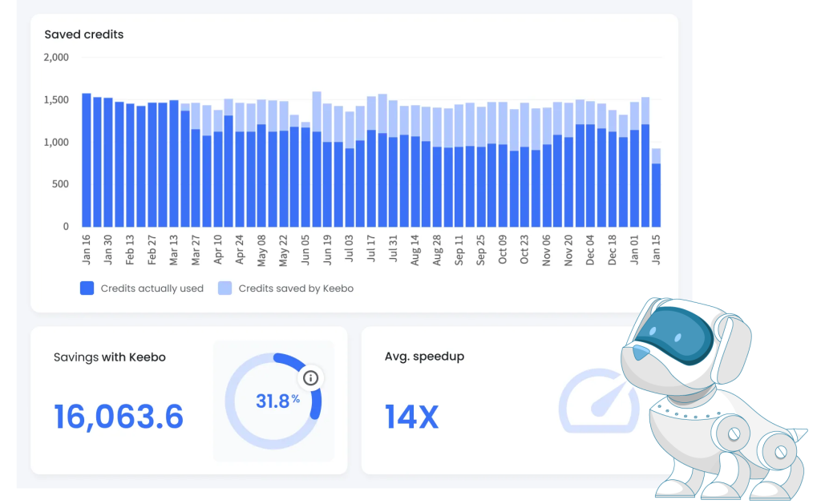The height and width of the screenshot is (504, 821).
Task: Click the 31.8% percentage label
Action: (277, 401)
